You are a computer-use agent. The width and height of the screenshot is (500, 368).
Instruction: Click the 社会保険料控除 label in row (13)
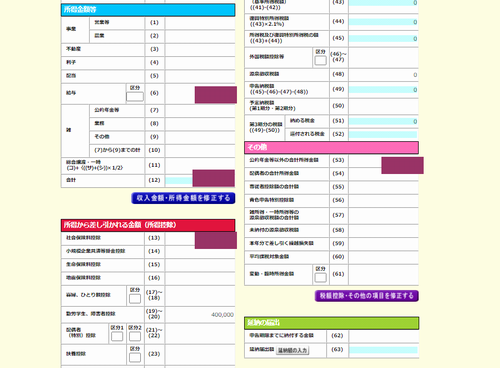click(83, 238)
